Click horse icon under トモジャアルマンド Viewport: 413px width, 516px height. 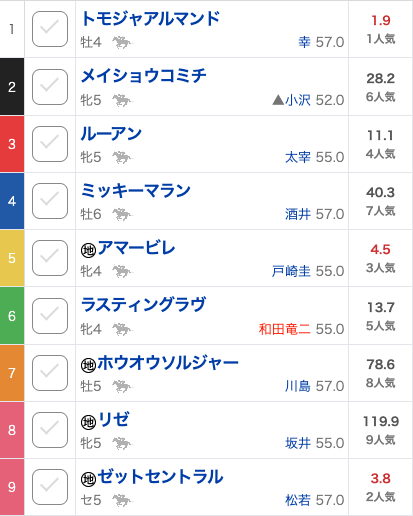coord(122,43)
